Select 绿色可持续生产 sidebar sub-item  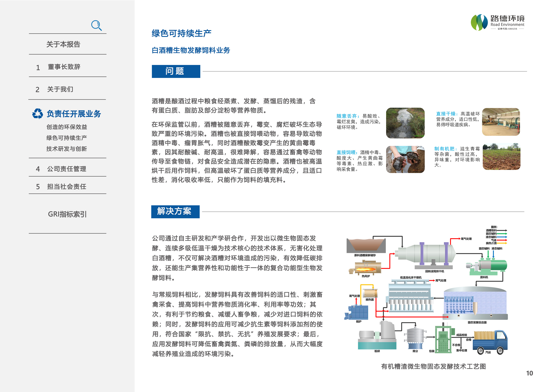pos(67,138)
